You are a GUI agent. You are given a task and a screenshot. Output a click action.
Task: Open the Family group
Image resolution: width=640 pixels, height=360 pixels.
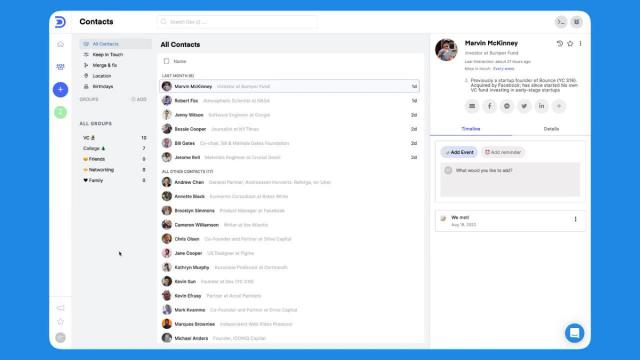coord(115,180)
